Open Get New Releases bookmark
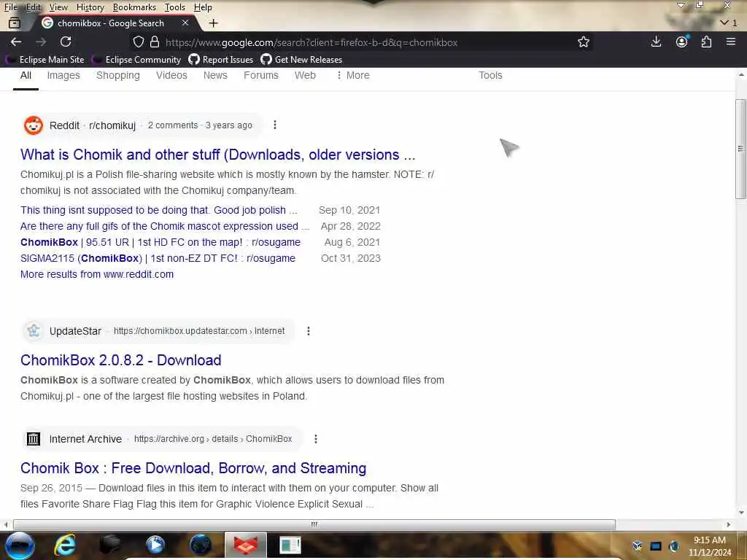 [x=301, y=60]
